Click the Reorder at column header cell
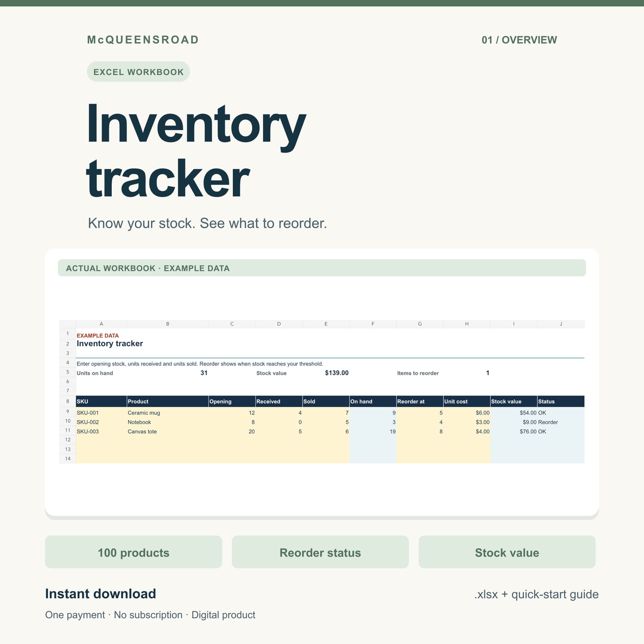This screenshot has height=644, width=644. tap(420, 402)
